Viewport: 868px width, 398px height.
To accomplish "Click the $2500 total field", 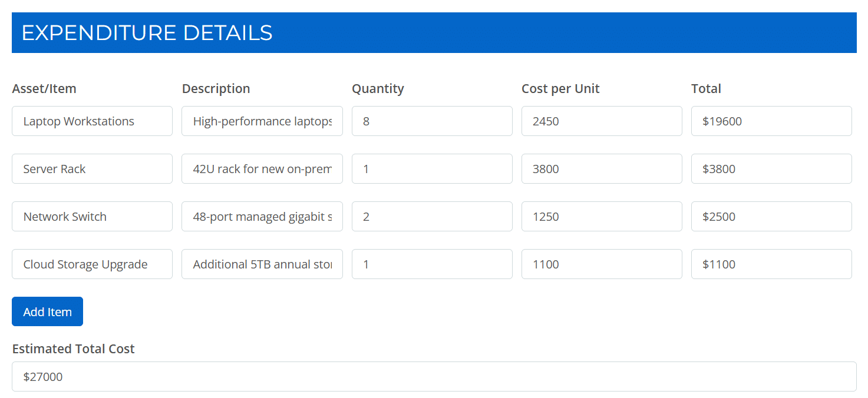I will point(771,216).
